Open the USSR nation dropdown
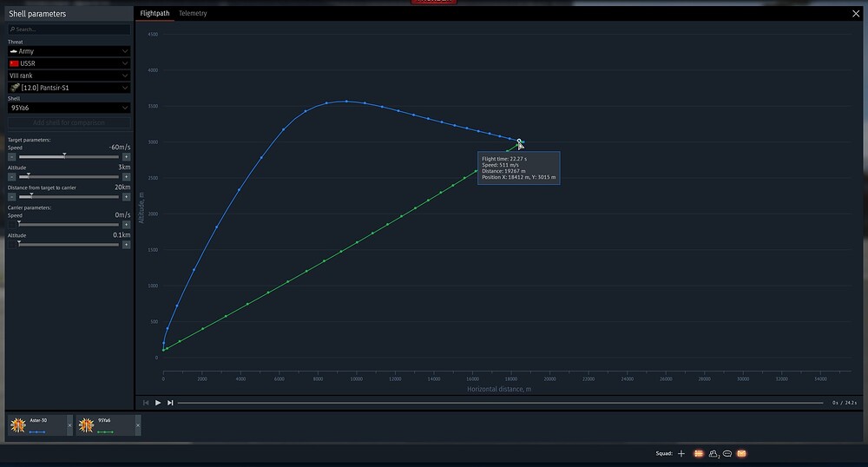This screenshot has width=868, height=467. tap(69, 63)
